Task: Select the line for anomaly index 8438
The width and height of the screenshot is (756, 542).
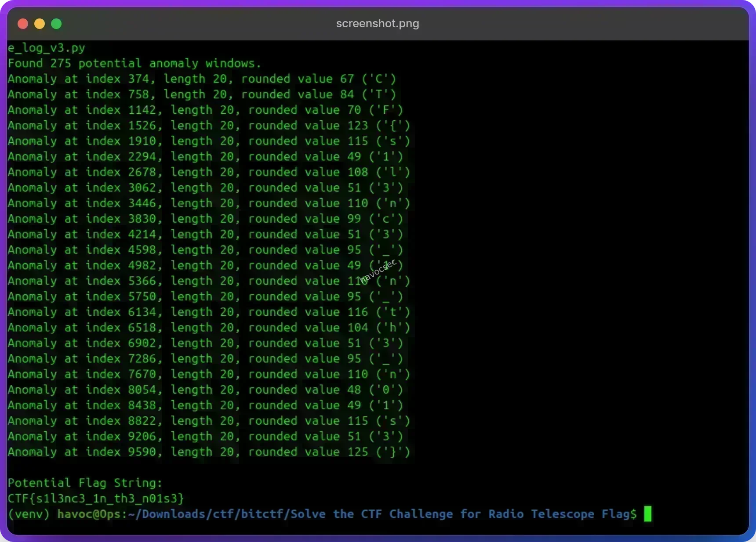Action: click(x=206, y=405)
